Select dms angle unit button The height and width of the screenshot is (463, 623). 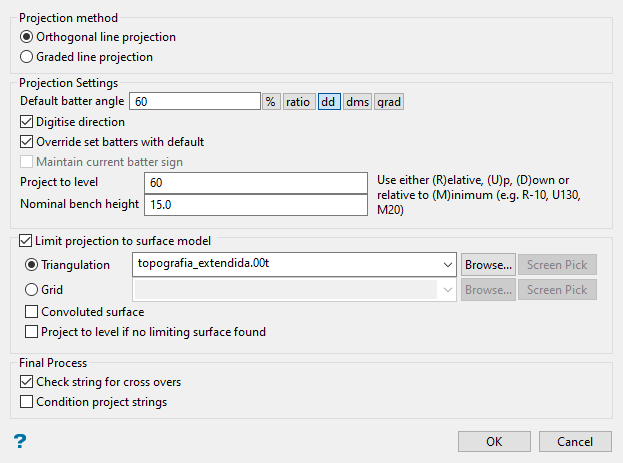click(357, 102)
